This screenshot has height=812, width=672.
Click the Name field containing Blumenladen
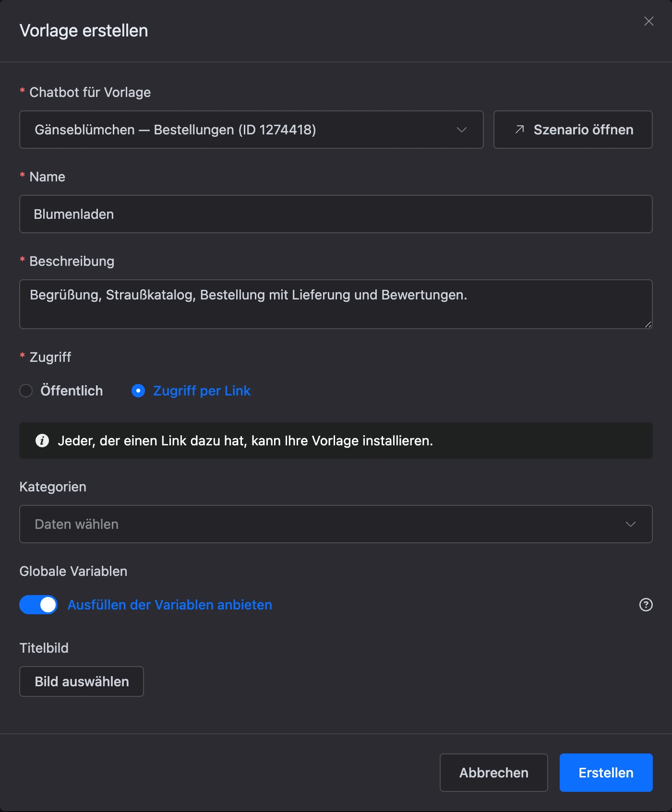pos(336,214)
